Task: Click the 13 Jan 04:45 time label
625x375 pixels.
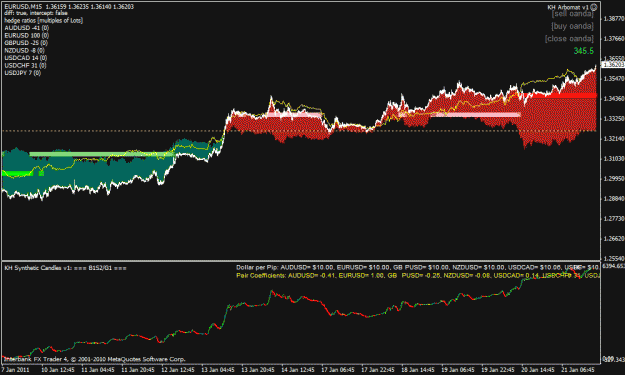Action: point(218,369)
